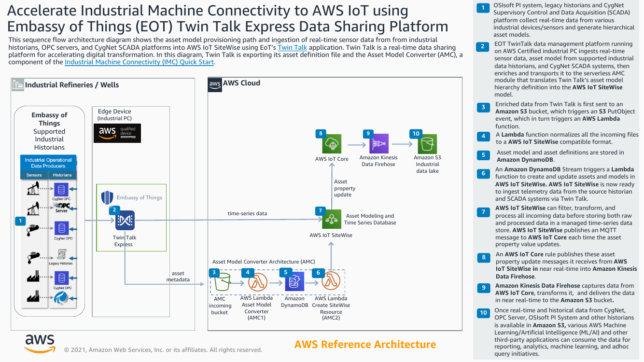Open the Industrial Machine Connectivity Quick Start link
The height and width of the screenshot is (362, 644).
pyautogui.click(x=139, y=62)
